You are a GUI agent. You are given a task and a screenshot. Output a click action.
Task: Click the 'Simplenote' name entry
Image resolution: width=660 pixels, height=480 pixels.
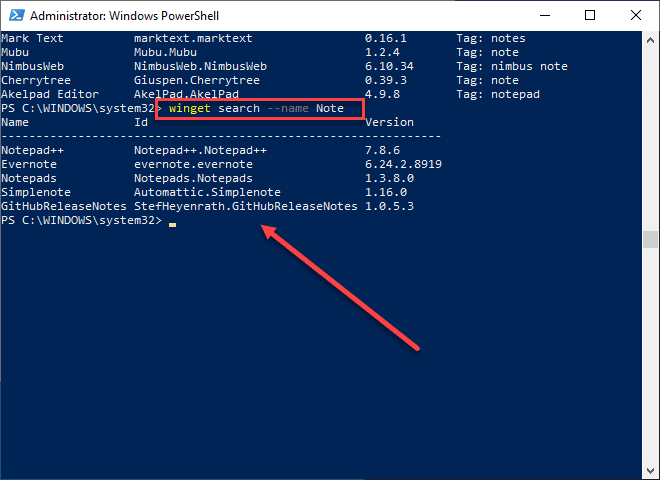pyautogui.click(x=36, y=192)
